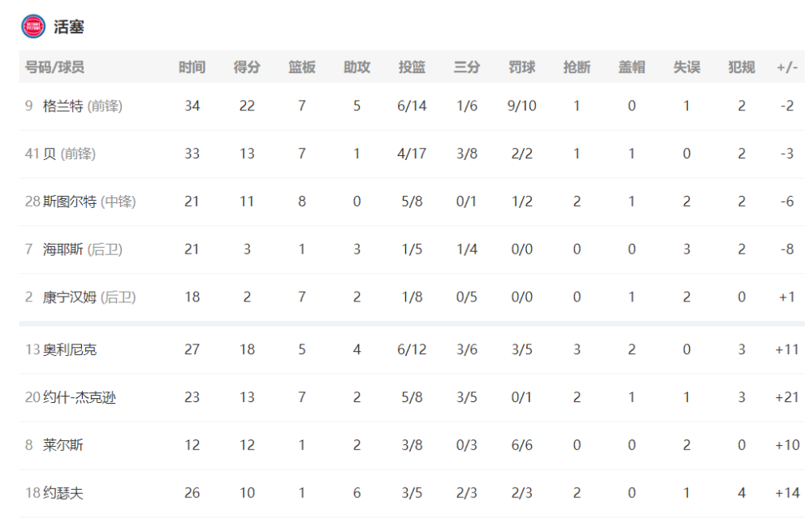Click the 三分 column header
This screenshot has width=812, height=520.
coord(467,67)
